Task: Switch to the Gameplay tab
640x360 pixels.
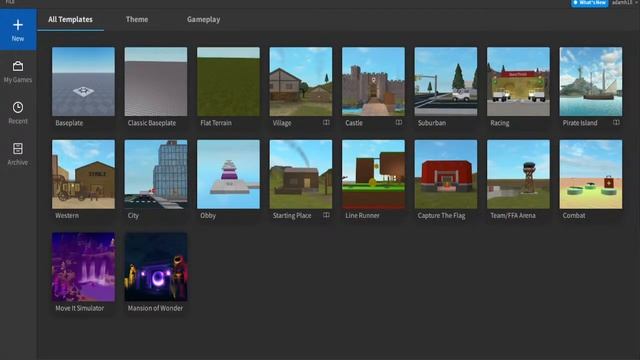Action: coord(203,19)
